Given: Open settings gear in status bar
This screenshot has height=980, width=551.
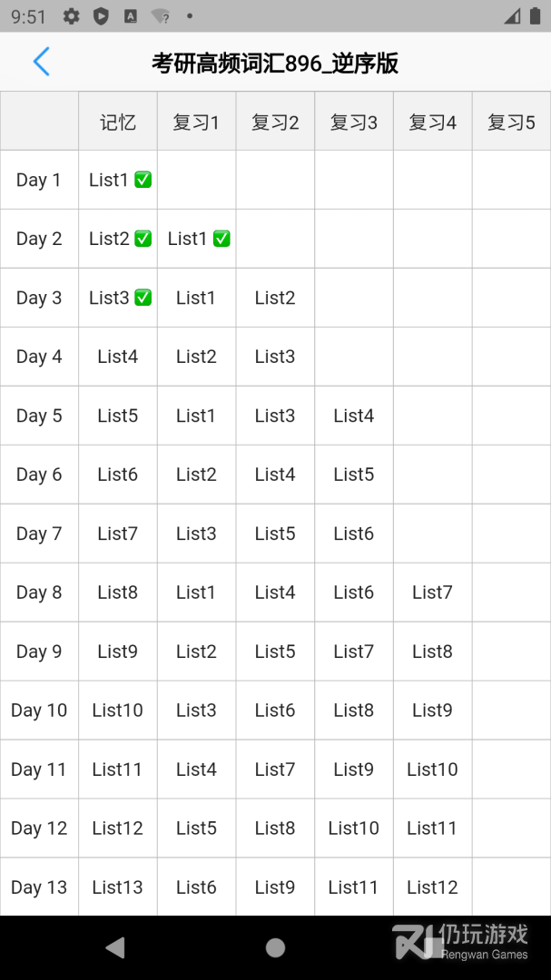Looking at the screenshot, I should (72, 16).
